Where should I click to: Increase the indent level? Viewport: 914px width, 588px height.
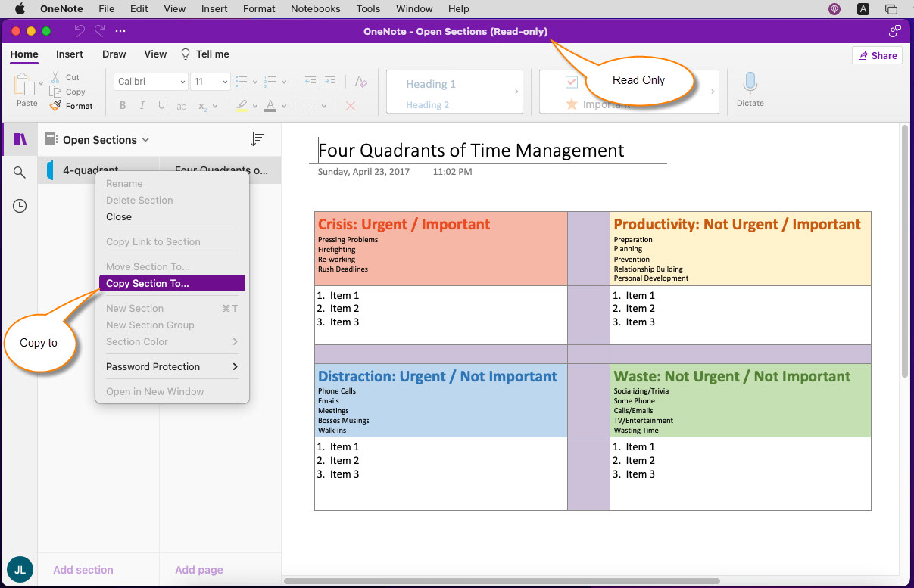[x=330, y=82]
